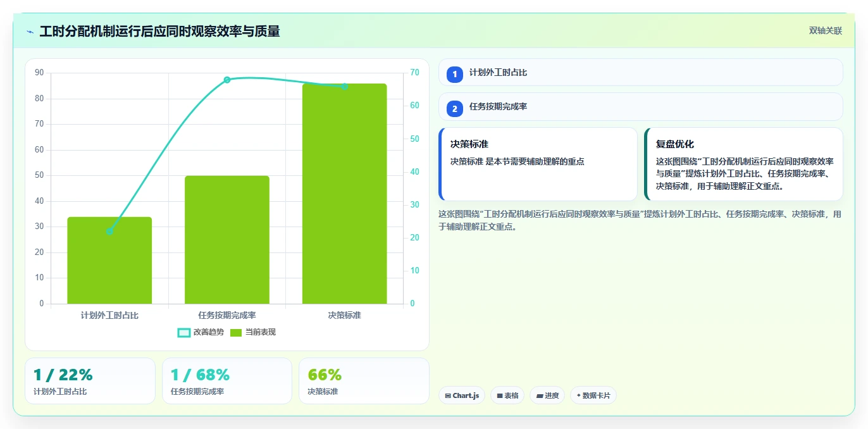Select the 1 / 22% stat card
868x429 pixels.
click(x=90, y=381)
